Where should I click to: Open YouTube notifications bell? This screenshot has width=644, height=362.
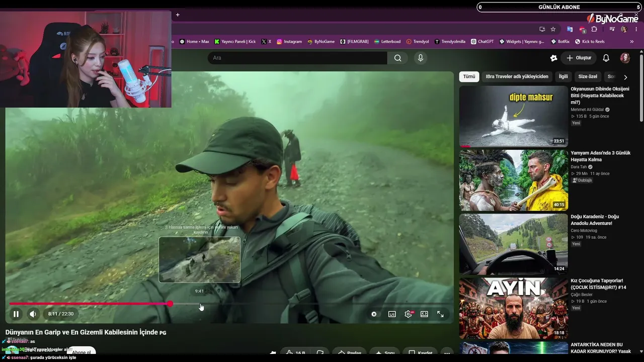606,58
